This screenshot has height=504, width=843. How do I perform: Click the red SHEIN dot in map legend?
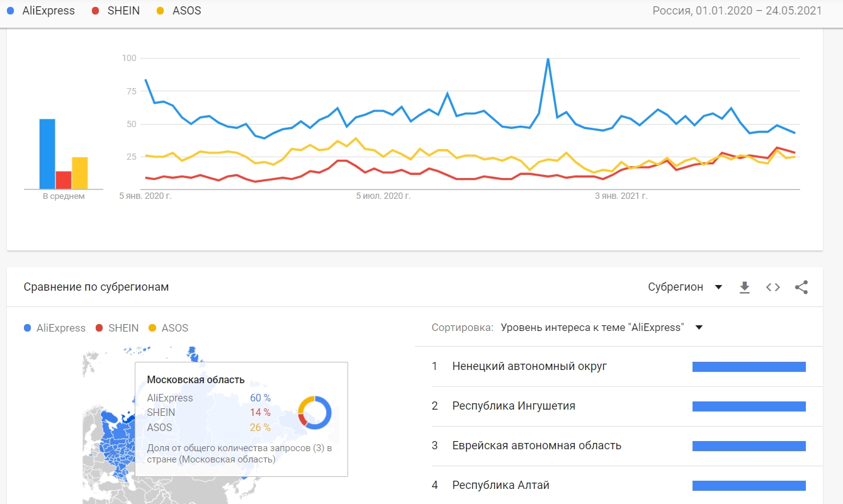99,328
